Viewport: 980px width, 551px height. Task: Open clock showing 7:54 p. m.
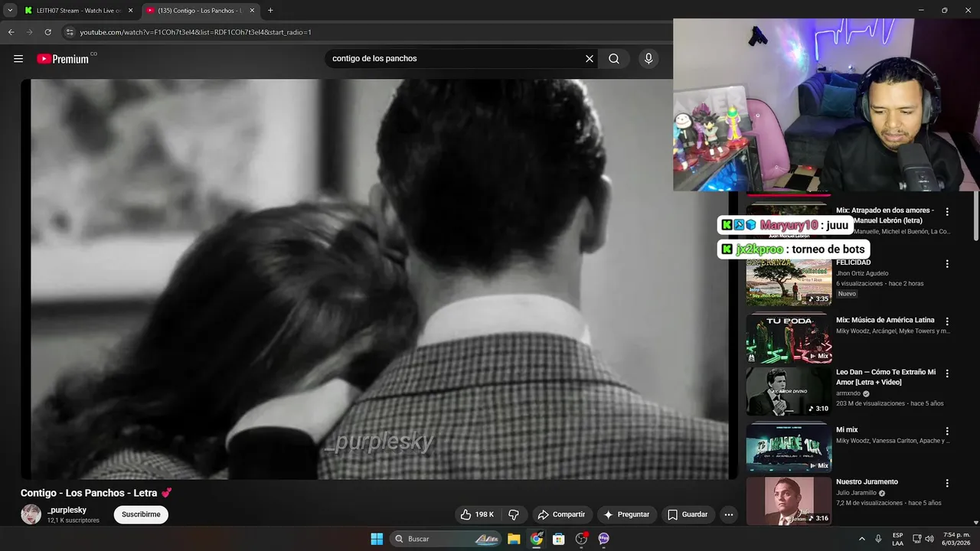[x=956, y=539]
